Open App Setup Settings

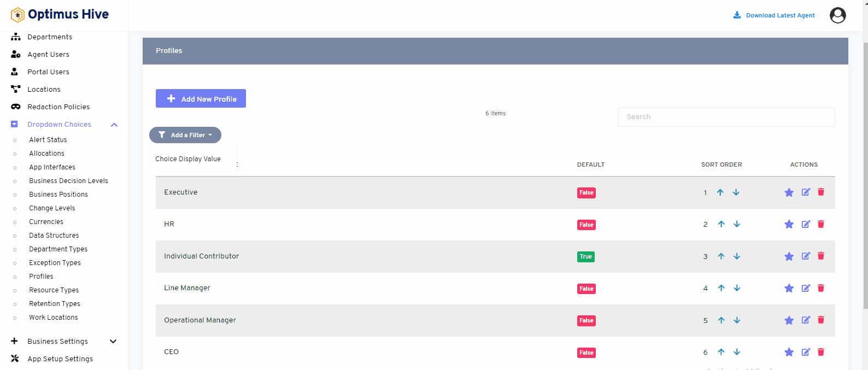click(60, 359)
